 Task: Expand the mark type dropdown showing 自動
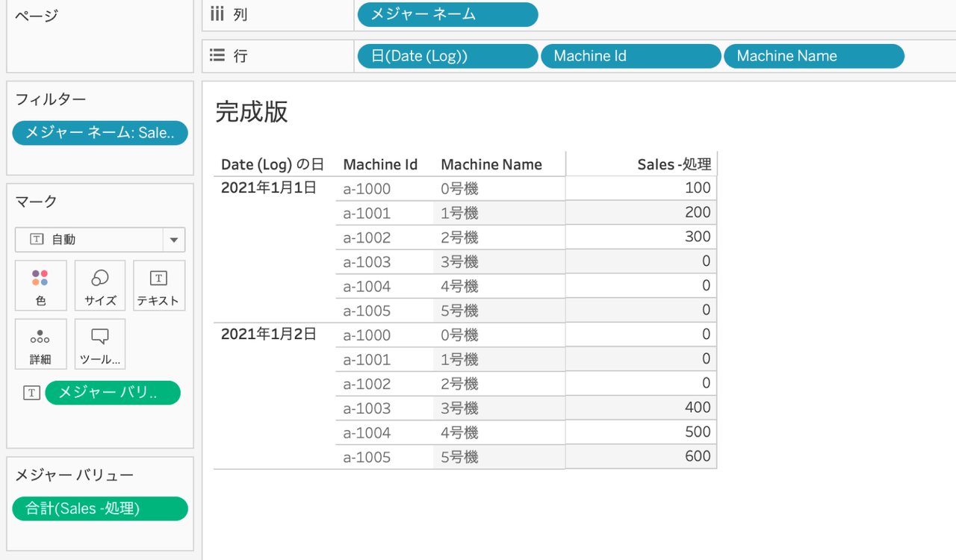[x=100, y=240]
